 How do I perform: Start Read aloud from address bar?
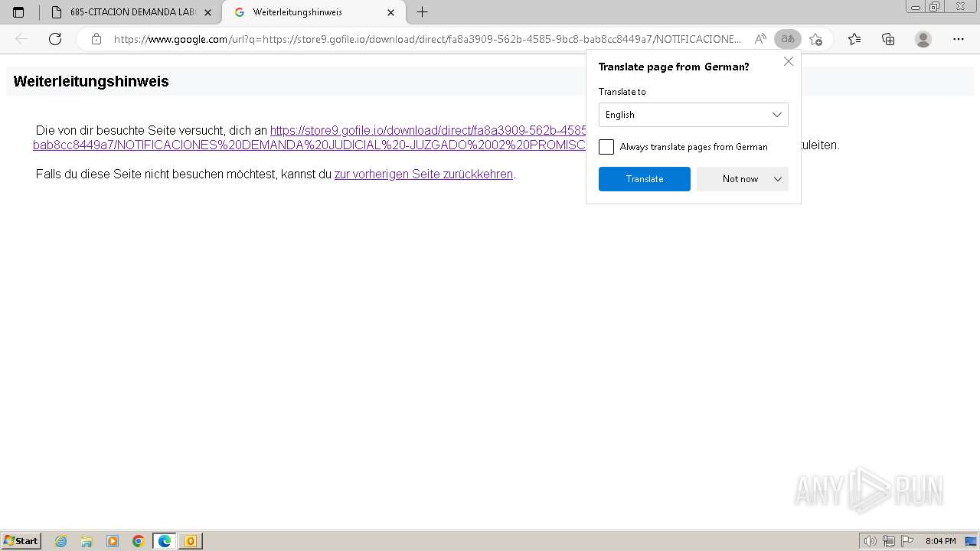pos(760,39)
